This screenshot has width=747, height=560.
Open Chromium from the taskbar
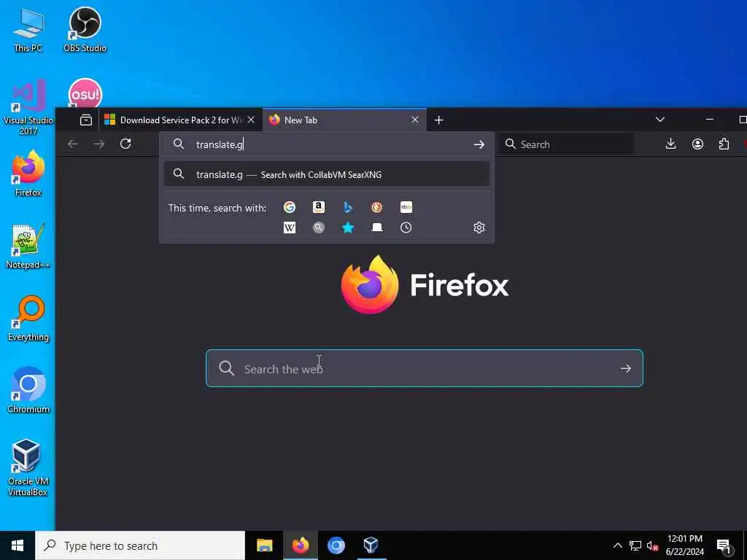point(336,545)
